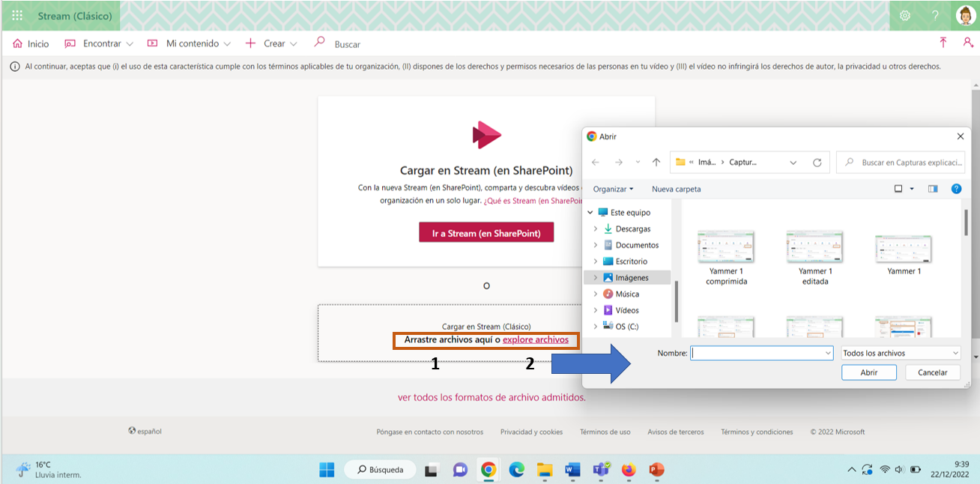The height and width of the screenshot is (484, 980).
Task: Open the user profile avatar
Action: point(964,15)
